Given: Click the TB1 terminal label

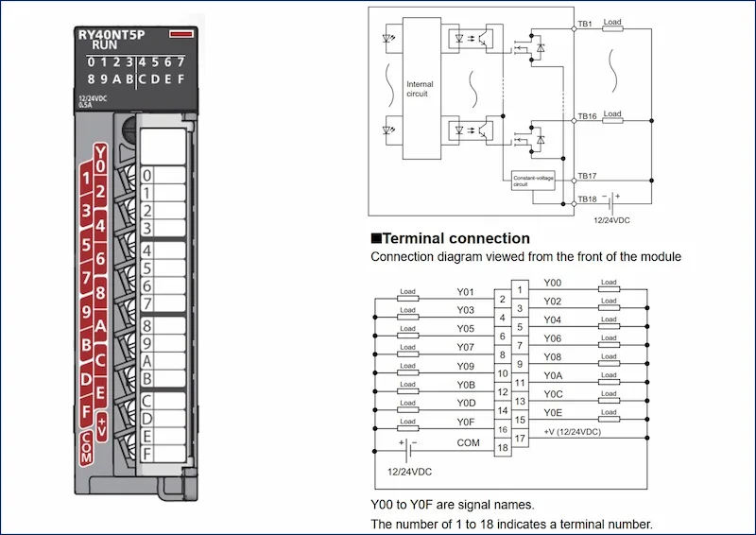Looking at the screenshot, I should (585, 24).
